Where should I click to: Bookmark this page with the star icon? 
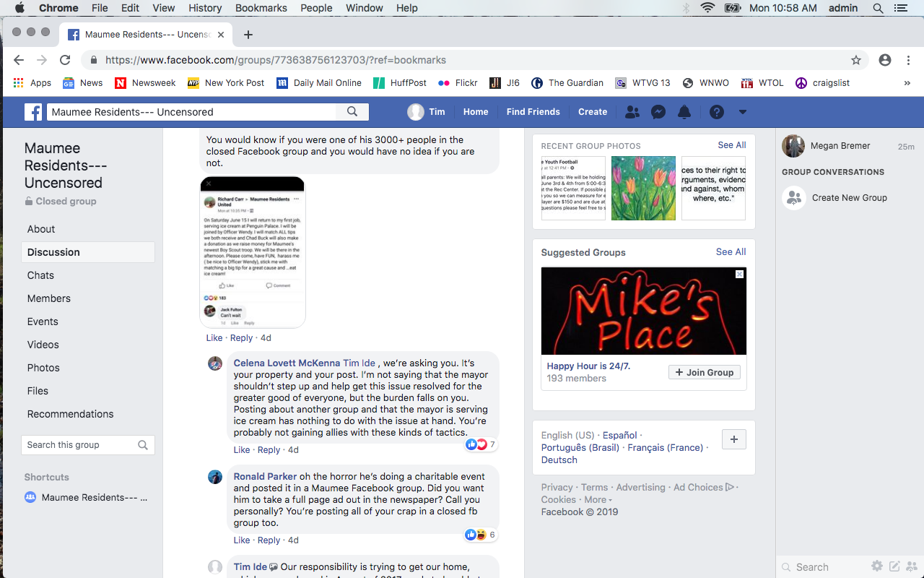pyautogui.click(x=856, y=60)
